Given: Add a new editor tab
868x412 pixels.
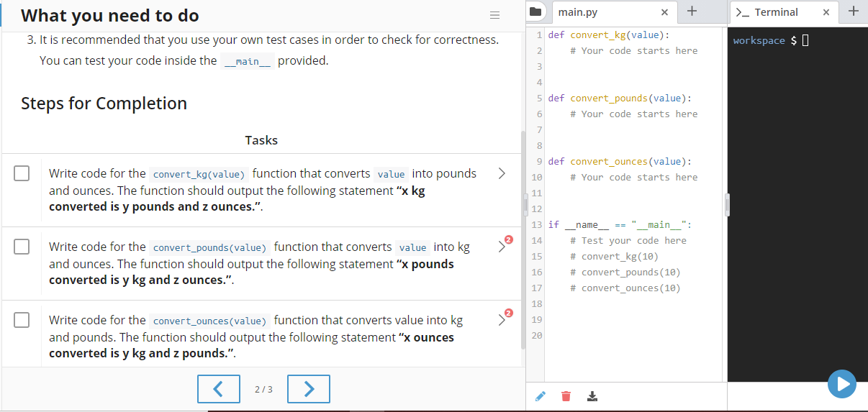Looking at the screenshot, I should pyautogui.click(x=691, y=12).
